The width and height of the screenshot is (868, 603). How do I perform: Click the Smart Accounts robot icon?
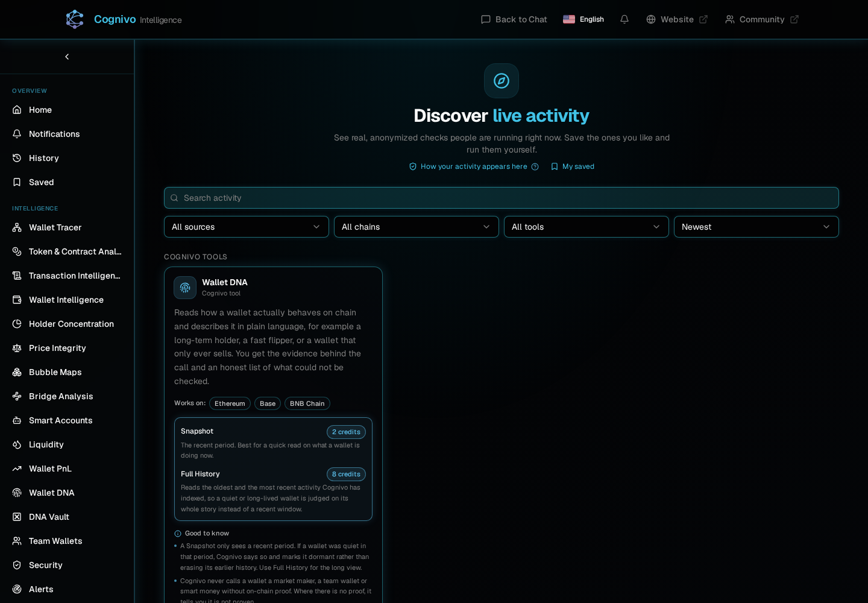[x=17, y=420]
